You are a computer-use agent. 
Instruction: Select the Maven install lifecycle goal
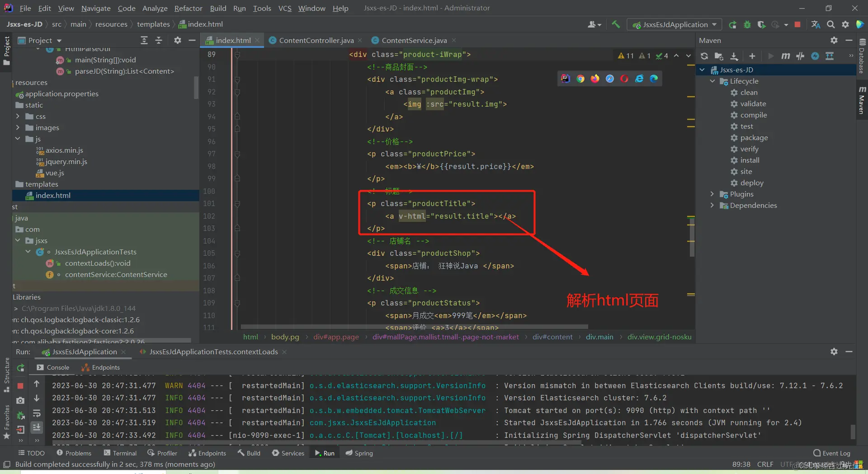pyautogui.click(x=750, y=160)
